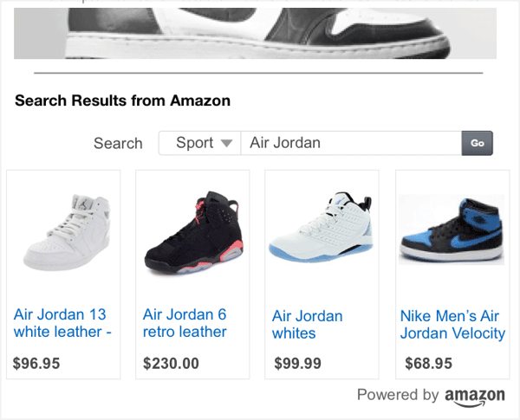Click the Amazon logo
Screen dimensions: 520x420
474,396
